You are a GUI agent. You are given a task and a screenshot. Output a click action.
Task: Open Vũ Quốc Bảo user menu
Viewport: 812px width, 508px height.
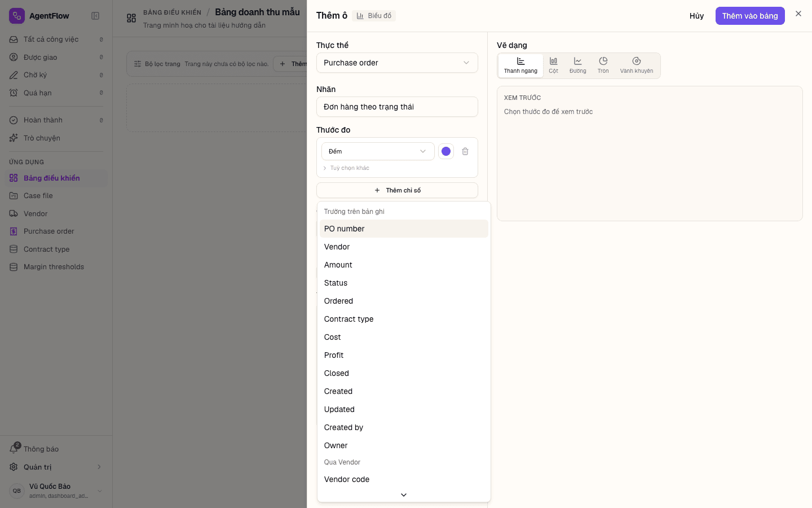click(56, 491)
